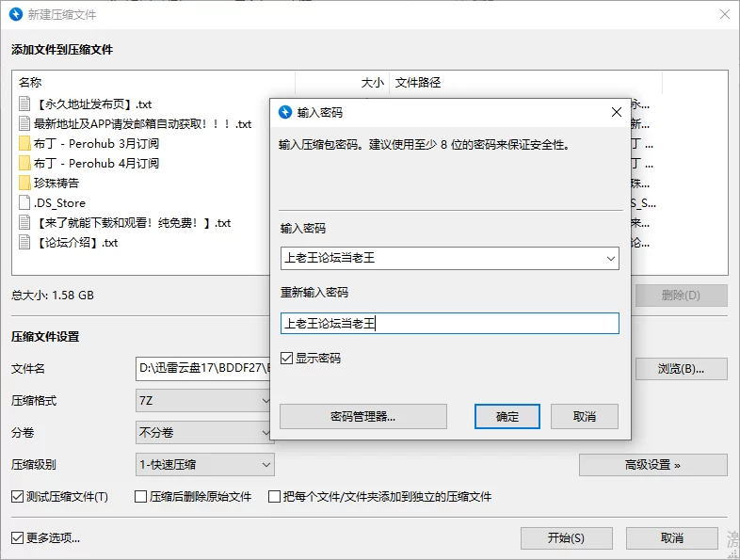Enable 压缩后删除原始文件 checkbox
Viewport: 740px width, 560px height.
[x=141, y=496]
